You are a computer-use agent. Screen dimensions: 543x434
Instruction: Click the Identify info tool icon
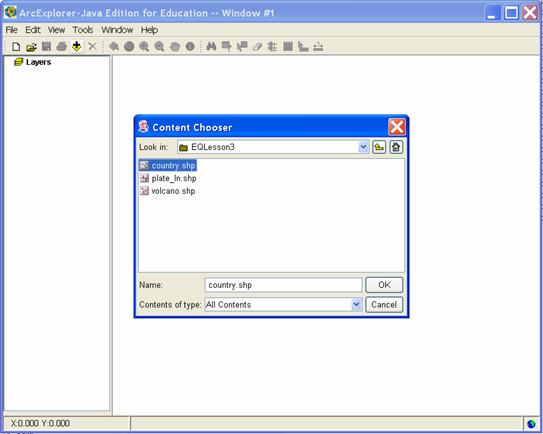190,46
